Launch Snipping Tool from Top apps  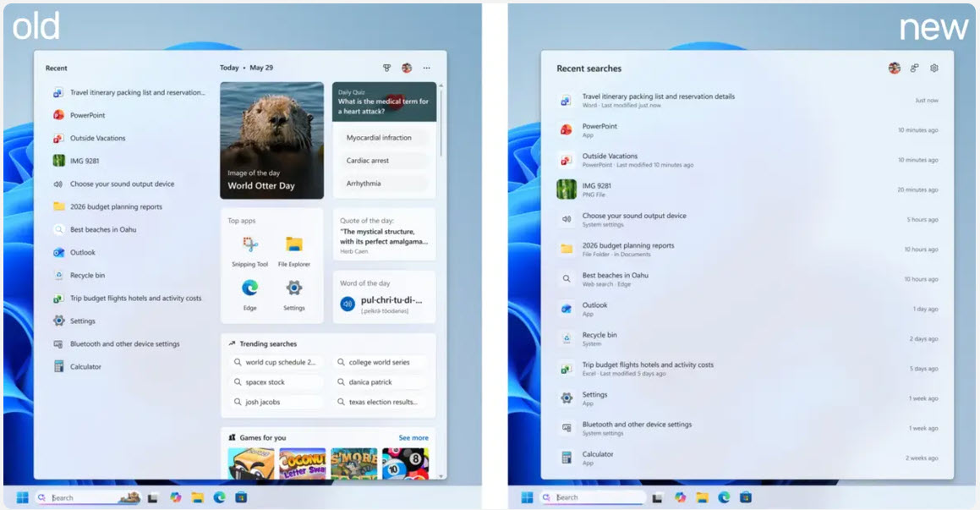tap(250, 250)
